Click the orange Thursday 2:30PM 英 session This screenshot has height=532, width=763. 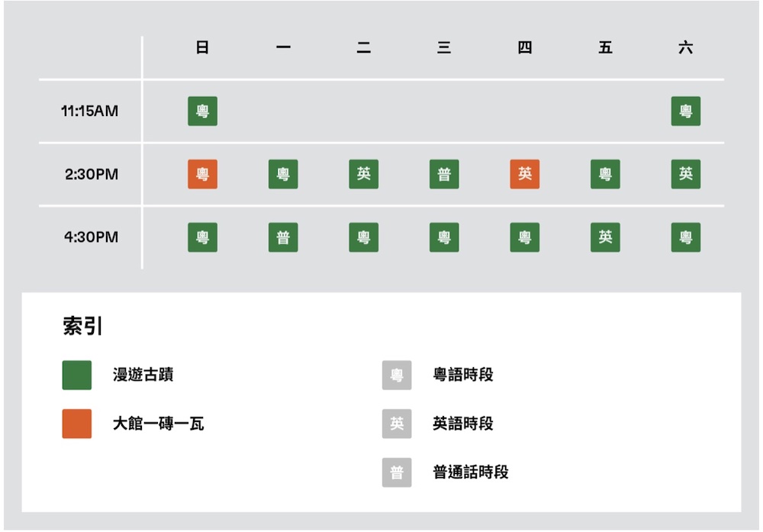click(x=524, y=174)
